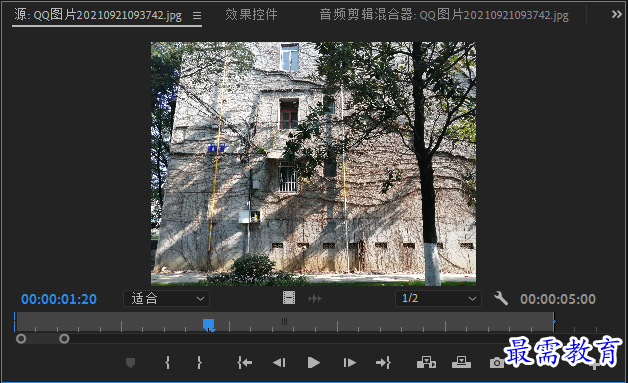Step forward one frame
628x383 pixels.
(349, 363)
